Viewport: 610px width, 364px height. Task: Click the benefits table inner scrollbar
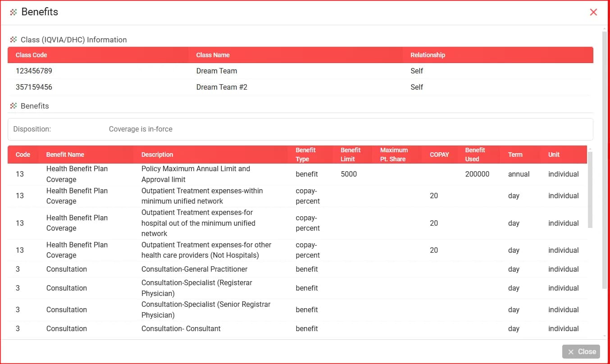pos(590,190)
